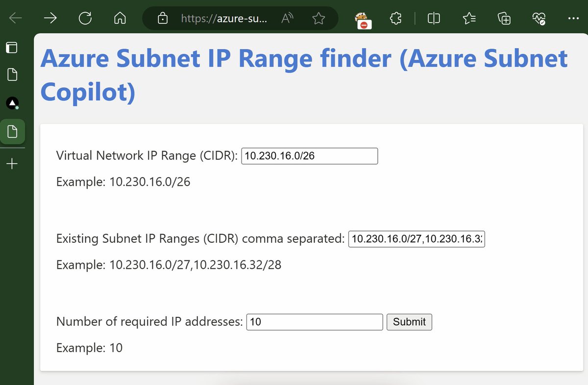Go back using the browser back arrow
This screenshot has width=588, height=385.
(x=16, y=19)
